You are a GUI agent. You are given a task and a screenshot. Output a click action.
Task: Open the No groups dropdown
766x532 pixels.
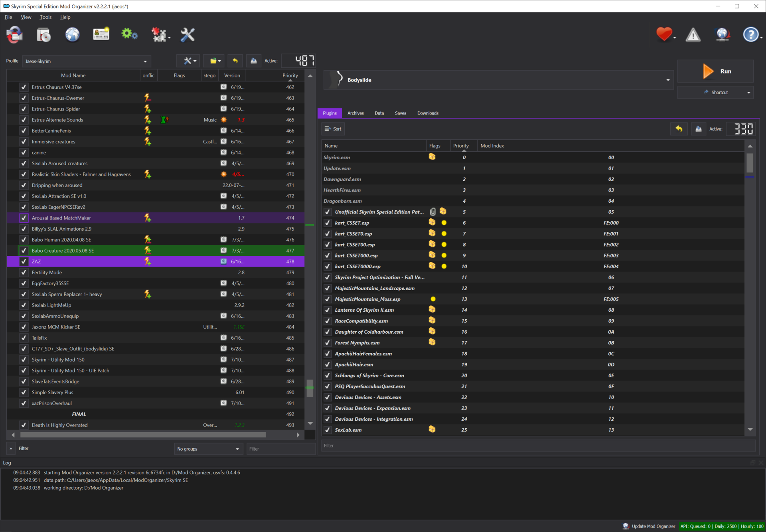[209, 449]
